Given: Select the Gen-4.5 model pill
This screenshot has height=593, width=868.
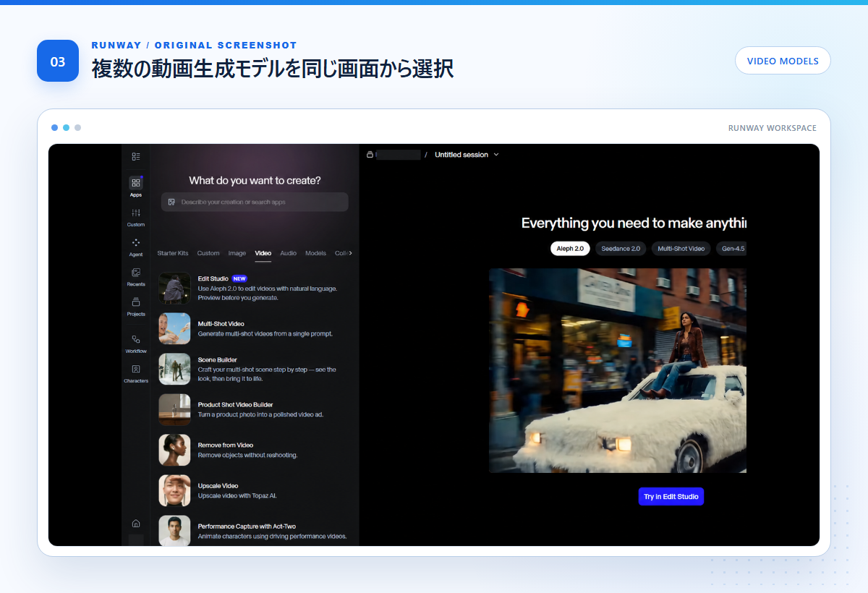Looking at the screenshot, I should [731, 249].
